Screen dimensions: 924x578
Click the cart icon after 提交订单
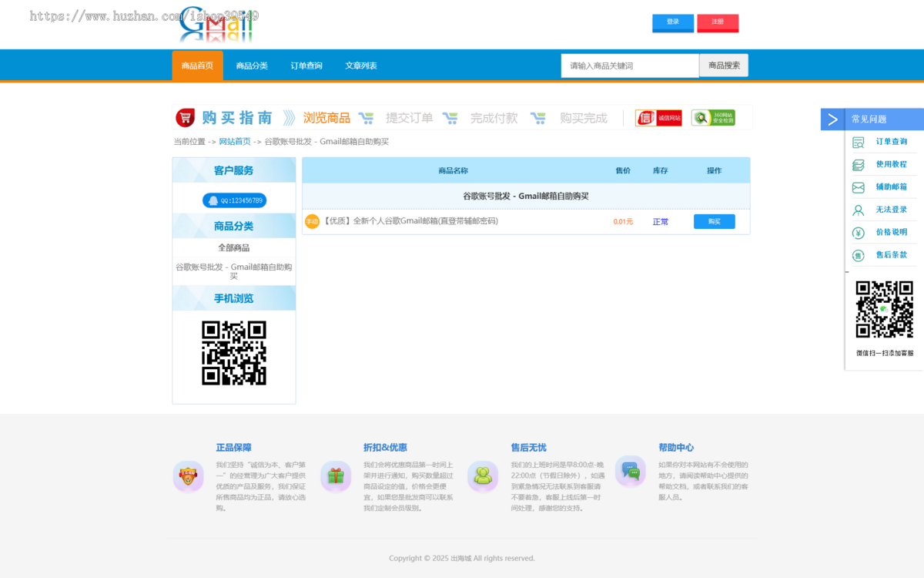[x=450, y=118]
